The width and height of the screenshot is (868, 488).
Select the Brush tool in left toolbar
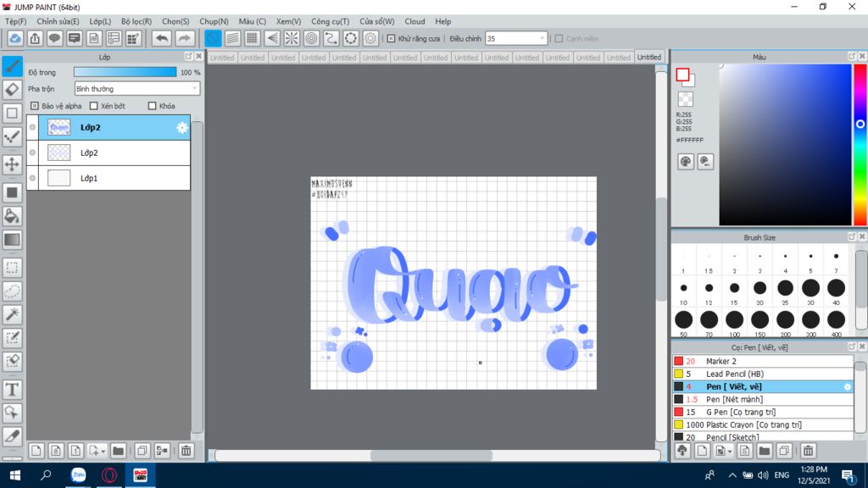pos(12,66)
